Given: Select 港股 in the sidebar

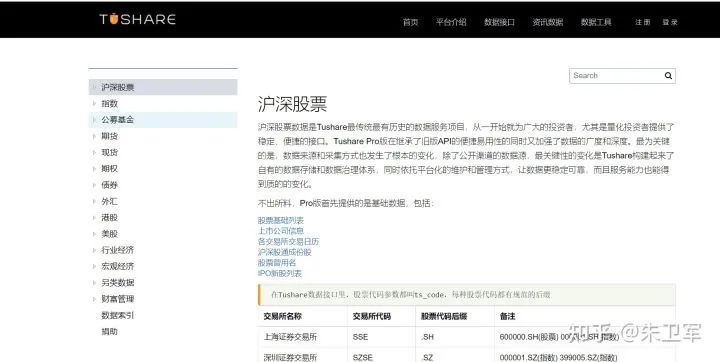Looking at the screenshot, I should 109,218.
